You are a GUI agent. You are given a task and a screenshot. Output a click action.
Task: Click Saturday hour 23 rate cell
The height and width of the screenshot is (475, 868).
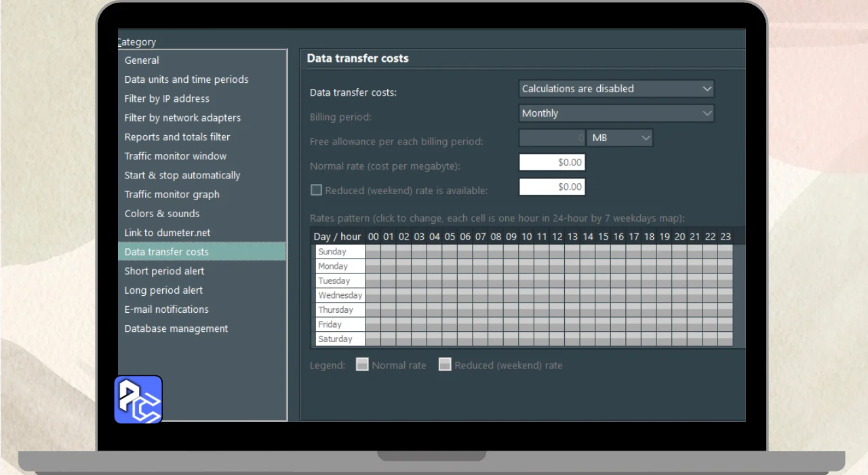[726, 339]
